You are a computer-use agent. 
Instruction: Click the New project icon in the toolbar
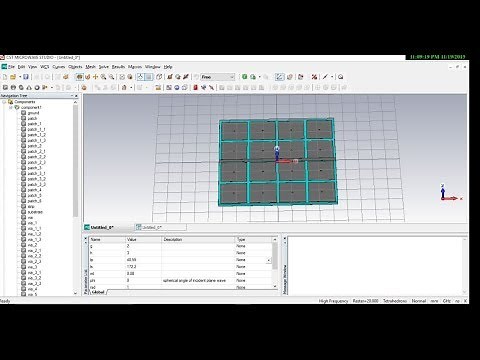5,77
